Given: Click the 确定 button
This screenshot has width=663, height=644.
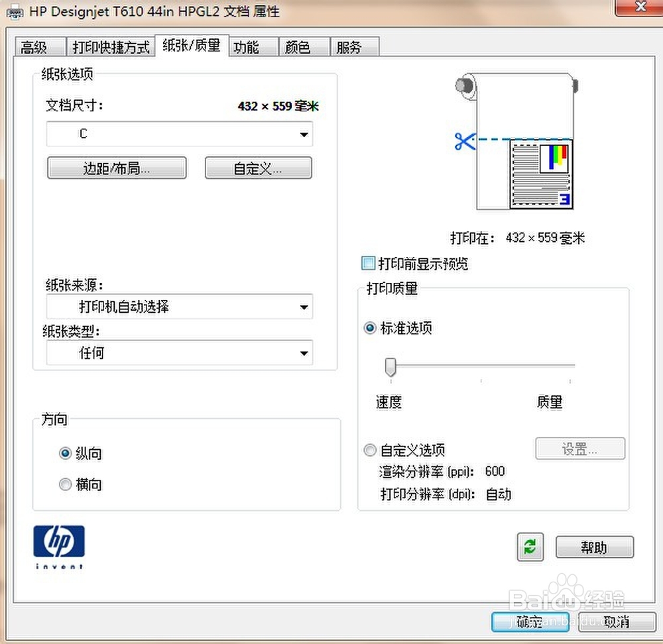Looking at the screenshot, I should (x=530, y=621).
